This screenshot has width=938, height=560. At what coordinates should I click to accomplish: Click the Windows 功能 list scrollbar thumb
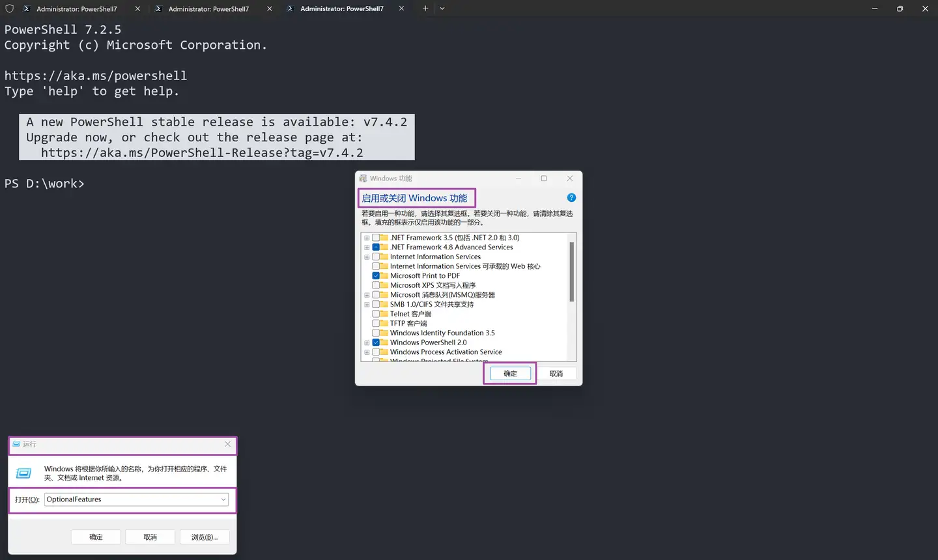pos(572,272)
